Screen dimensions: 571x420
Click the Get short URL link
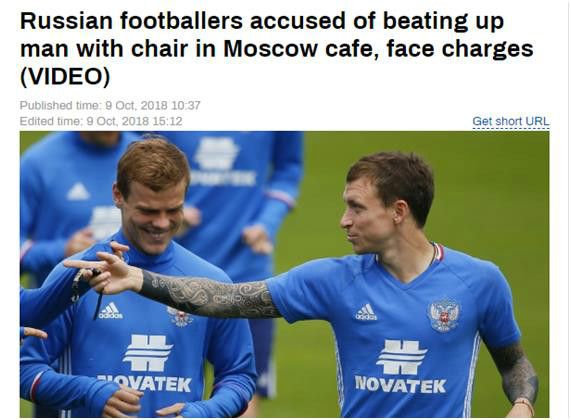[511, 121]
